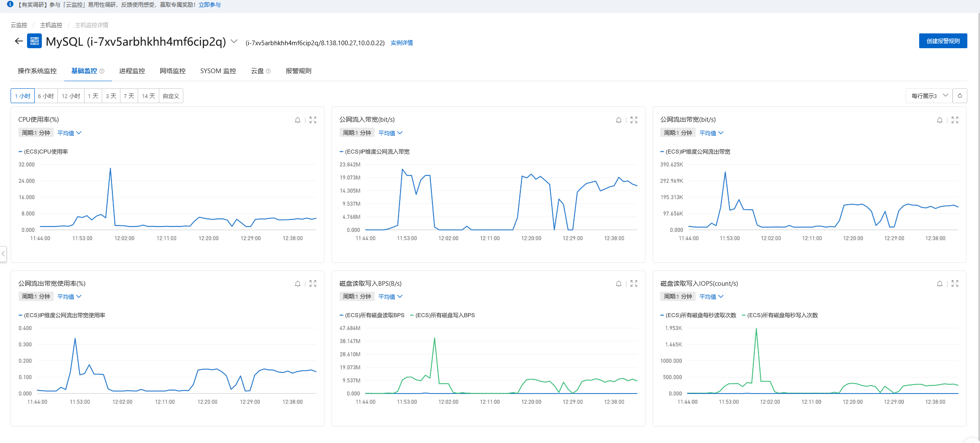
Task: Go to 主机监控 breadcrumb
Action: pos(51,25)
